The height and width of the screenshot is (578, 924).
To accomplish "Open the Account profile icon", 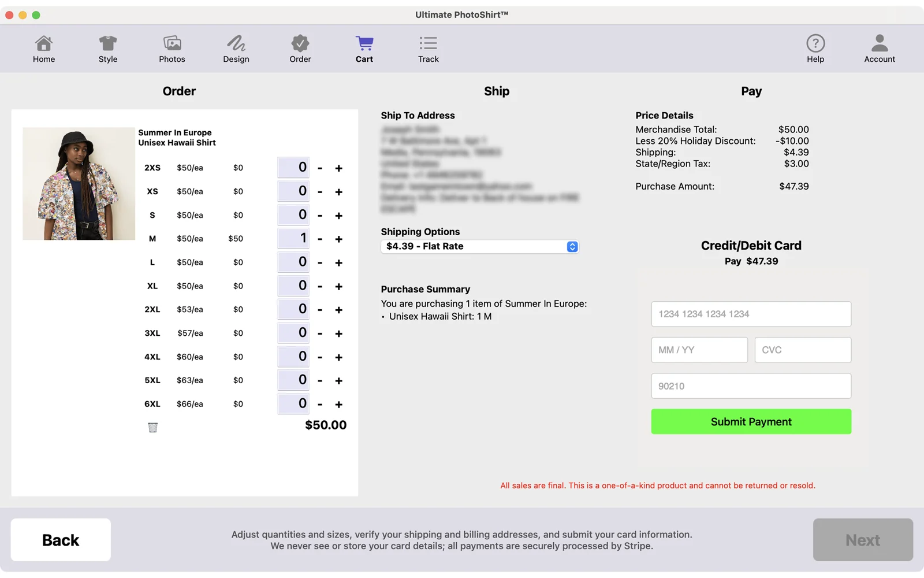I will pos(880,49).
